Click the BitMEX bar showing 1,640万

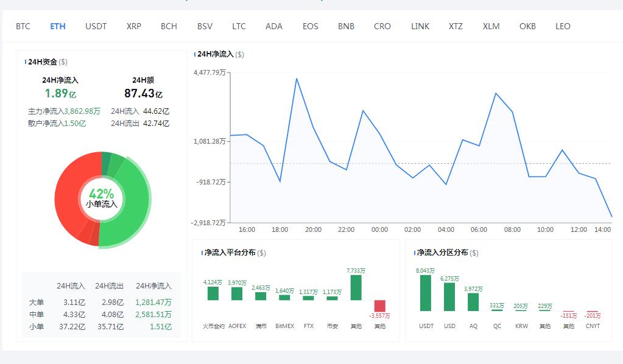pyautogui.click(x=284, y=297)
